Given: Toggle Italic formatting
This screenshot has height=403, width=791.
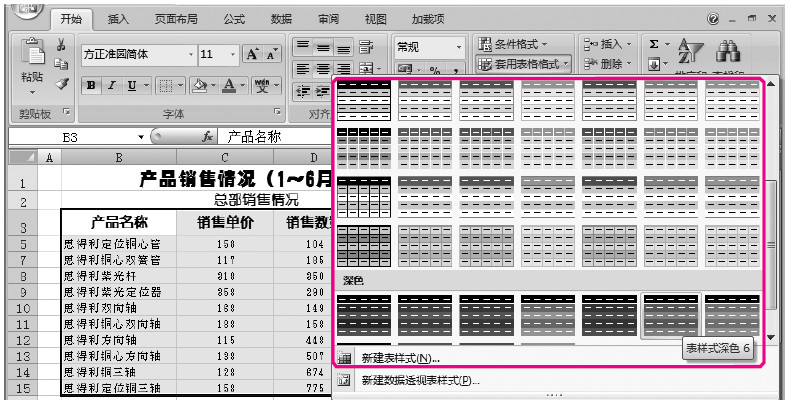Looking at the screenshot, I should [x=112, y=86].
